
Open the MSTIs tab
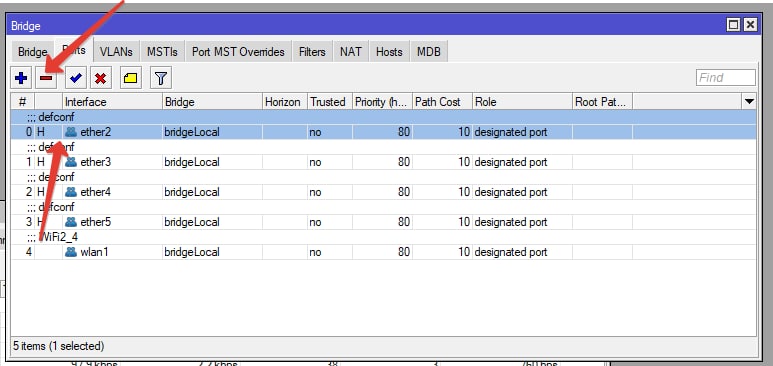(162, 52)
